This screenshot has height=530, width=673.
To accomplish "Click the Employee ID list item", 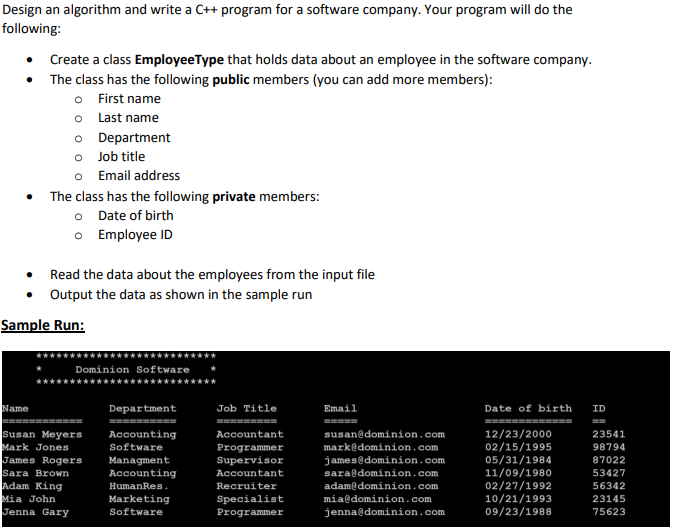I will [135, 235].
